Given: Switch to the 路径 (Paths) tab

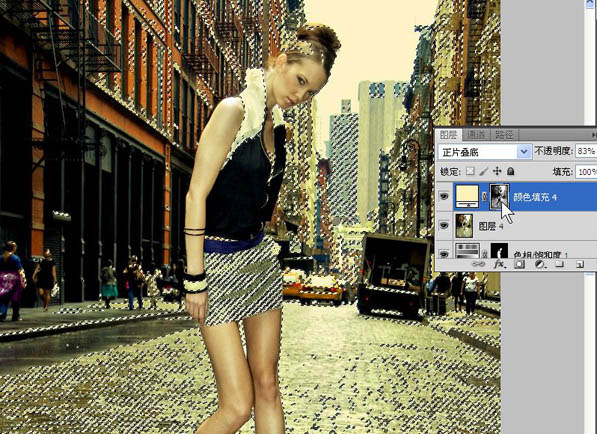Looking at the screenshot, I should tap(504, 134).
